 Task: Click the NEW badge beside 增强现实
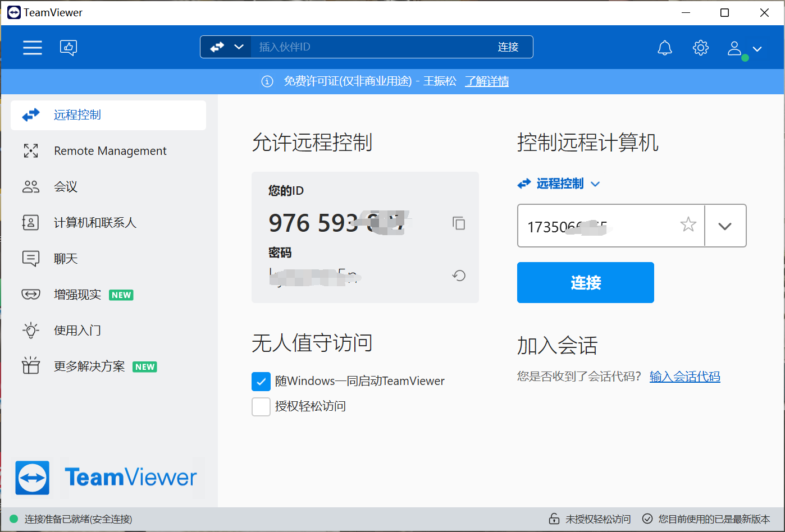click(121, 295)
